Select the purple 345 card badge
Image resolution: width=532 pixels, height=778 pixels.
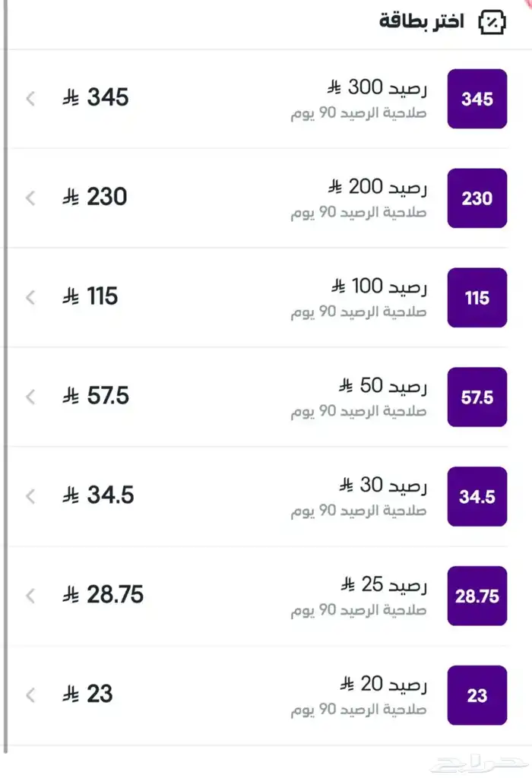(x=477, y=100)
